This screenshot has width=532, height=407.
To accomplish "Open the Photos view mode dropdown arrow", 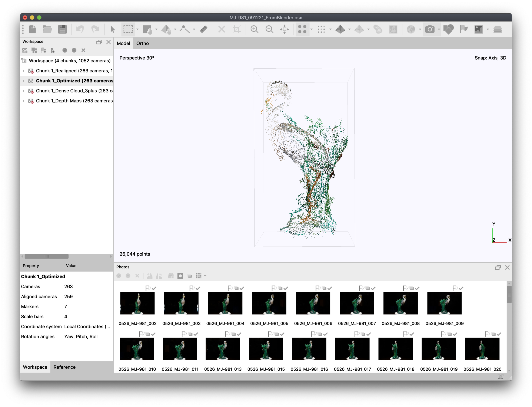I will [205, 276].
